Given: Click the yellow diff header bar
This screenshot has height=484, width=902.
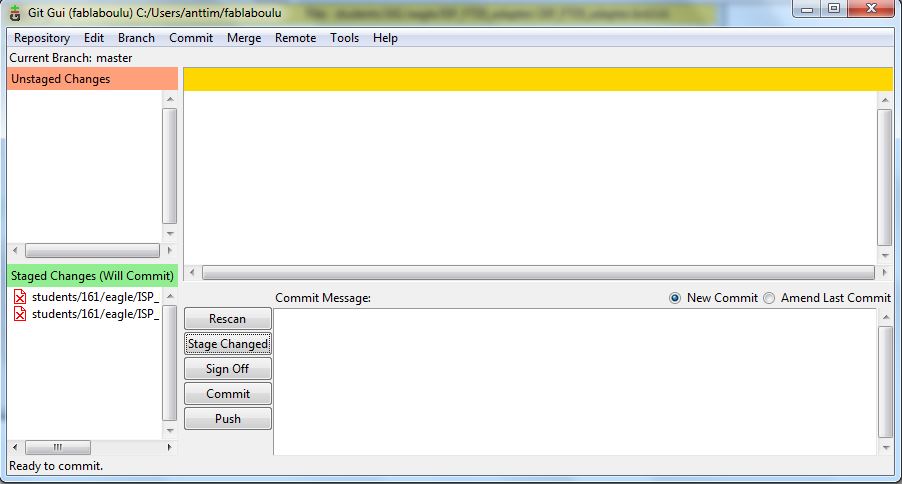Looking at the screenshot, I should 538,79.
